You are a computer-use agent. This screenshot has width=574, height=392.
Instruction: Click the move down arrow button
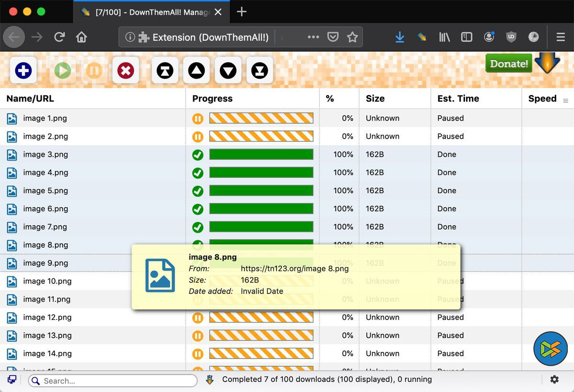coord(228,71)
